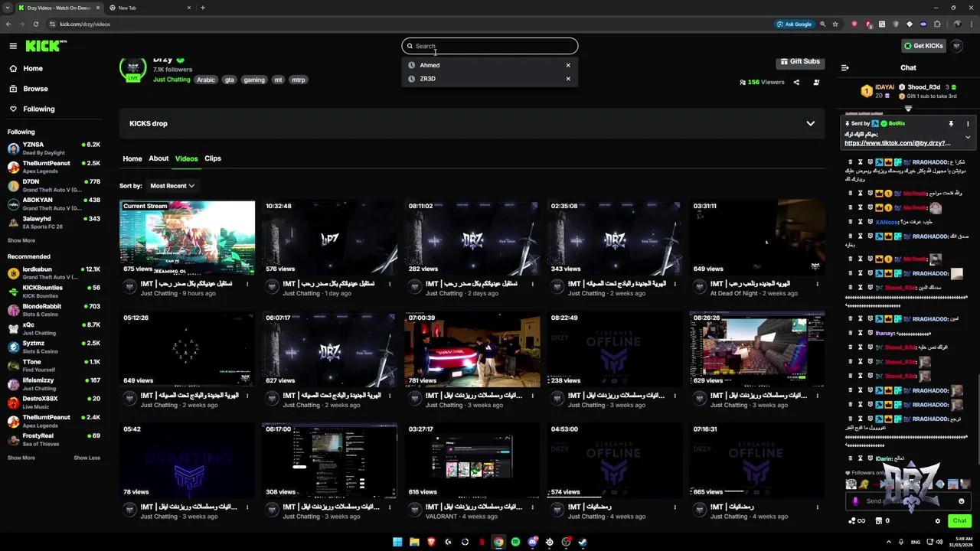Open xQc in Recommended list

[x=54, y=329]
